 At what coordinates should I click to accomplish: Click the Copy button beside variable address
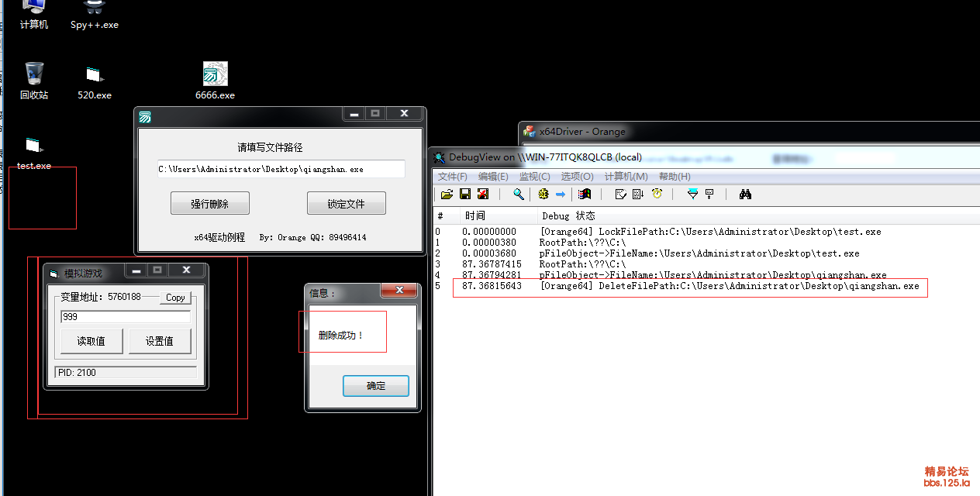(x=176, y=298)
